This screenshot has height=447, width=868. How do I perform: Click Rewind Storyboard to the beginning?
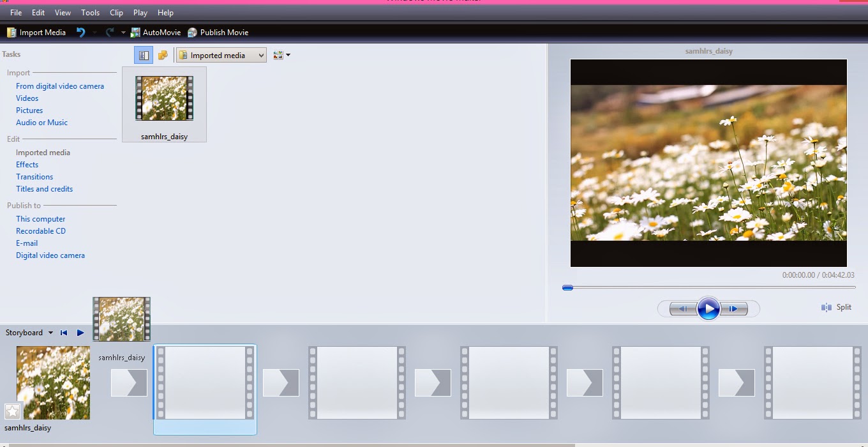[64, 332]
